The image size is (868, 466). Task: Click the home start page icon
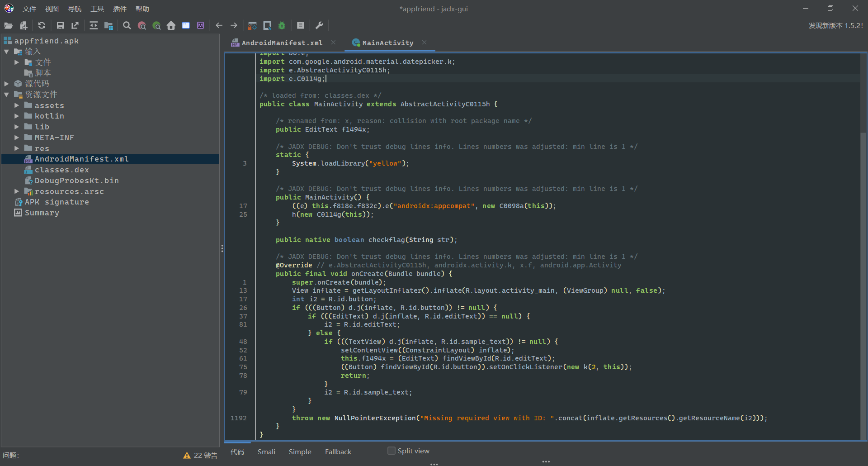coord(171,26)
